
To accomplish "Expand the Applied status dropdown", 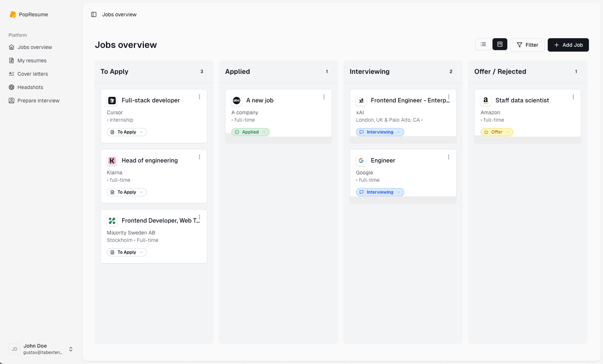I will click(250, 132).
